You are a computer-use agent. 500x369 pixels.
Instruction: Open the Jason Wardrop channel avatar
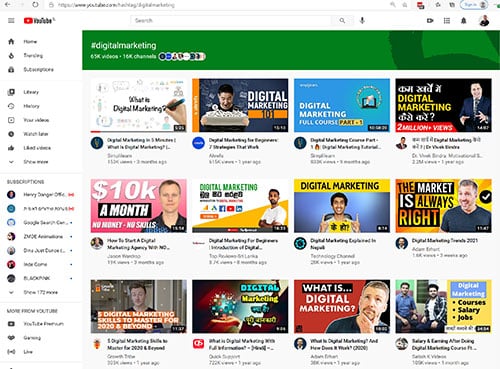[x=97, y=243]
